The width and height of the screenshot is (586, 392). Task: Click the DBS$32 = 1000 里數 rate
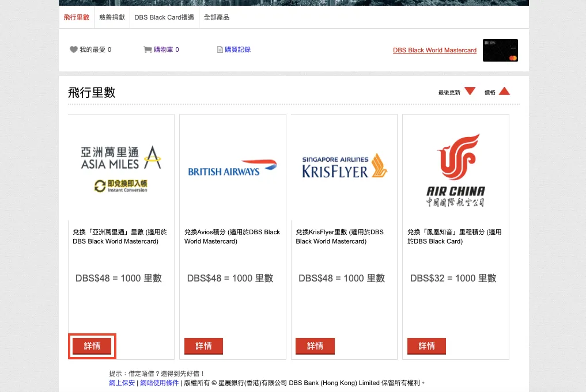click(453, 278)
